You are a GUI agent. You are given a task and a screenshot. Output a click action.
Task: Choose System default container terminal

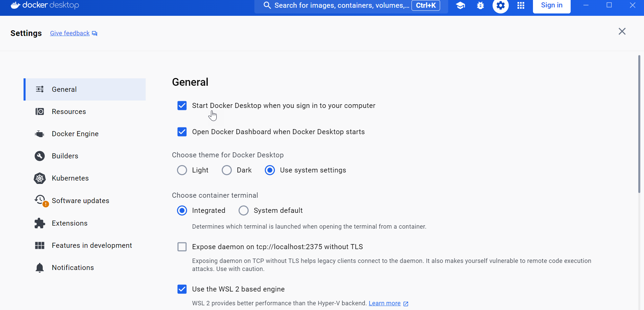(x=244, y=210)
